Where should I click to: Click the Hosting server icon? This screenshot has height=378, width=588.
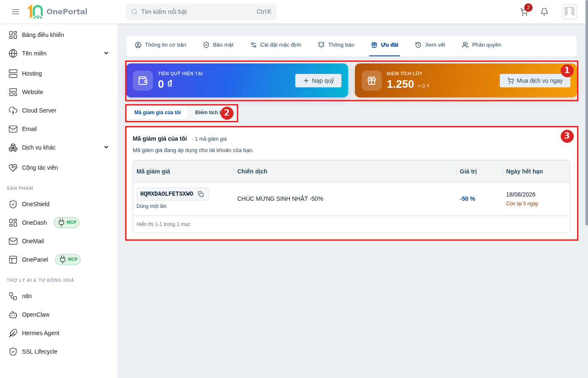click(13, 73)
